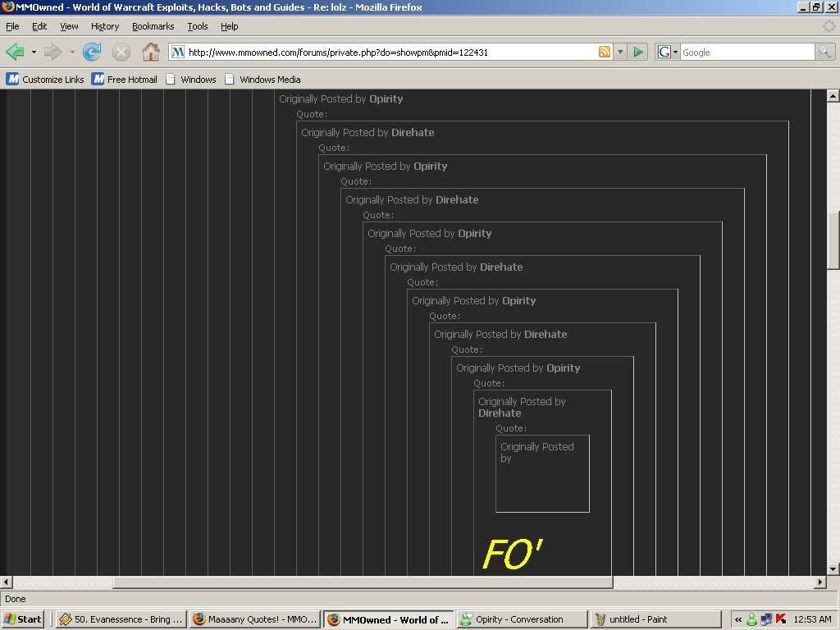Click the 12:53 AM system clock
This screenshot has height=630, width=840.
tap(812, 619)
